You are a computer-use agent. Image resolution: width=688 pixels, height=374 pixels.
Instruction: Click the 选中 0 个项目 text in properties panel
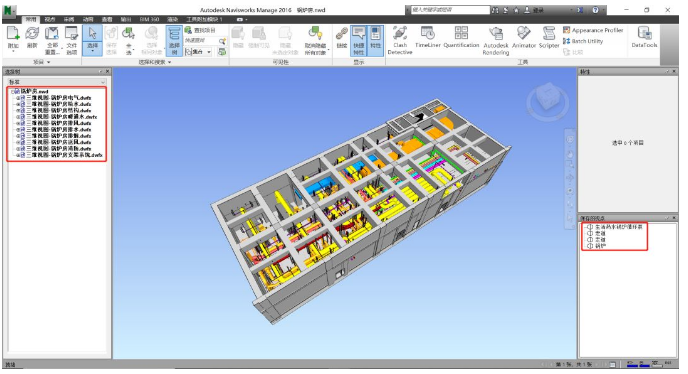coord(627,143)
